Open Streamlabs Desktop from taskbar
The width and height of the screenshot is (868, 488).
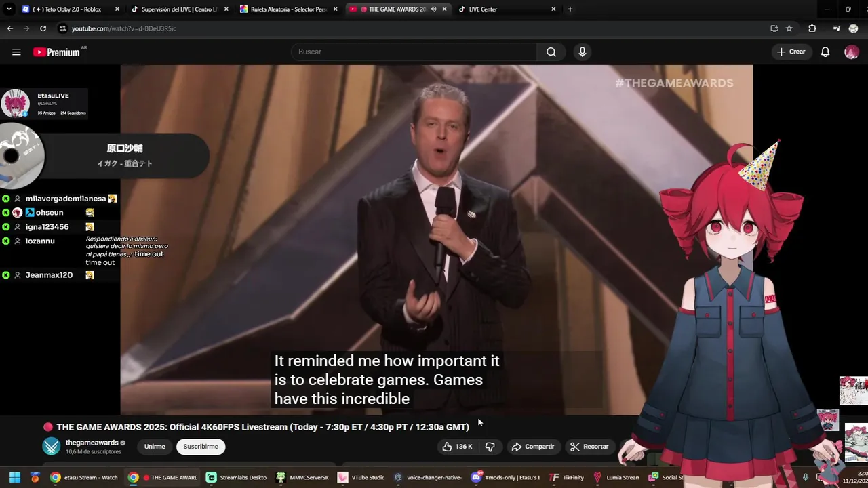click(237, 477)
